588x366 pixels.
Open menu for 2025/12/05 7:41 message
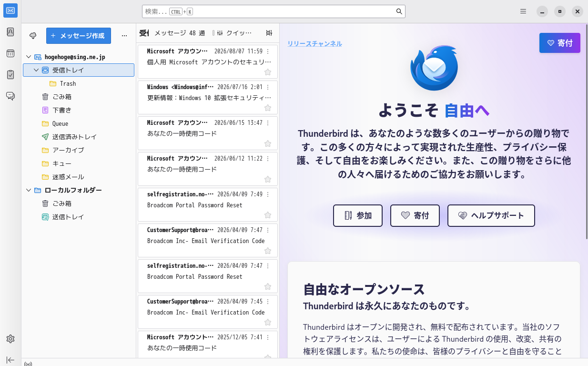pos(268,337)
